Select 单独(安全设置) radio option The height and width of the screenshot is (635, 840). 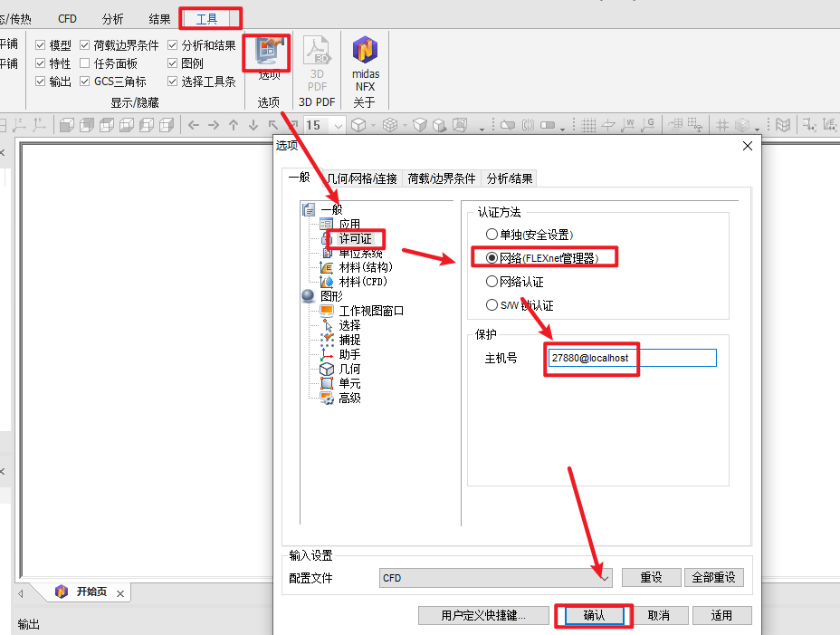[492, 235]
